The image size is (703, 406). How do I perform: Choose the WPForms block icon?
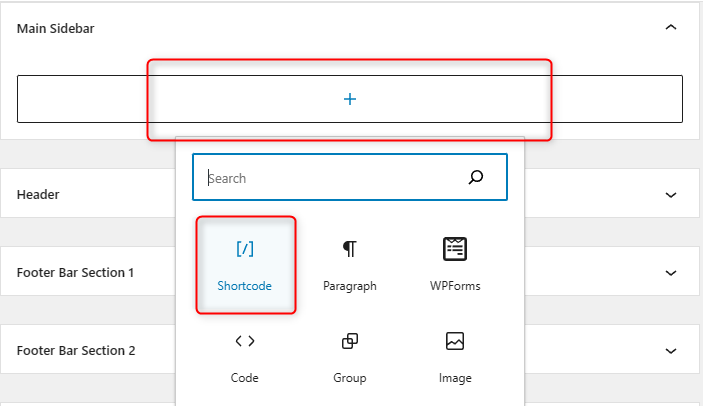pos(455,249)
